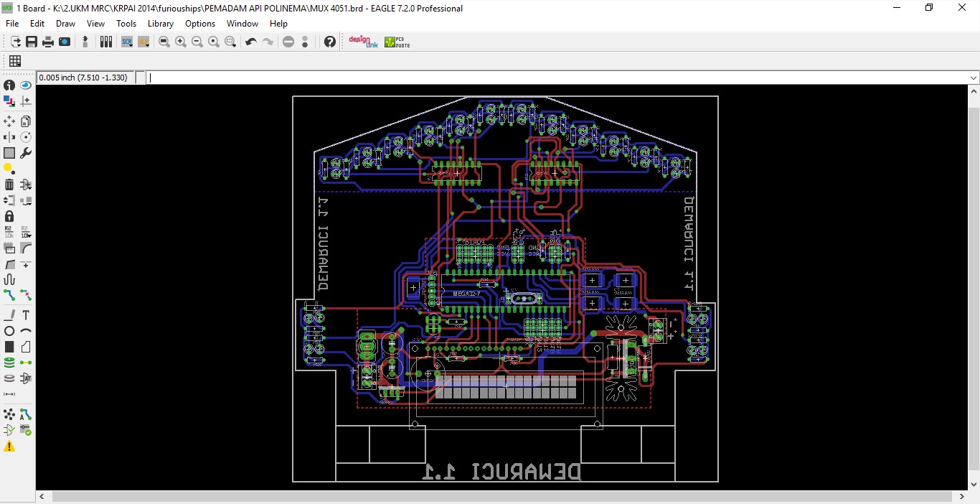This screenshot has height=504, width=980.
Task: Zoom to fit the board
Action: point(164,42)
